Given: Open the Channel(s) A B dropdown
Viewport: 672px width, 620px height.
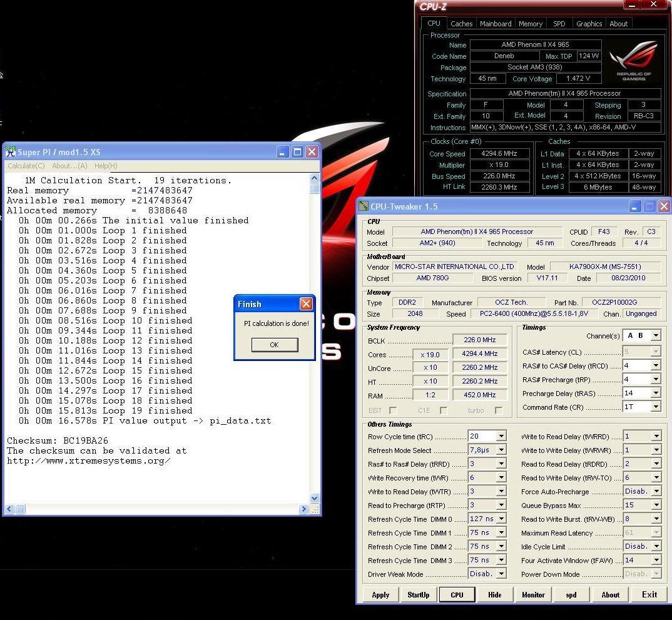Looking at the screenshot, I should click(x=656, y=335).
